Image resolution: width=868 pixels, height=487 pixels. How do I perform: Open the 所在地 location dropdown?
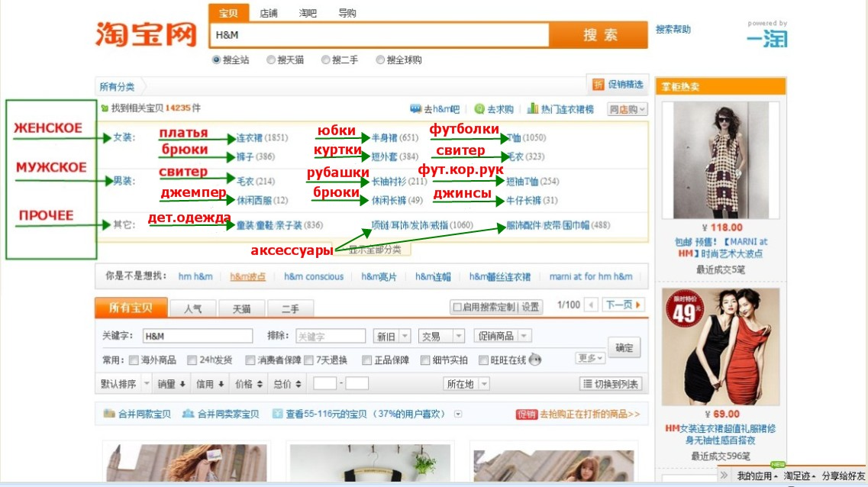tap(466, 383)
